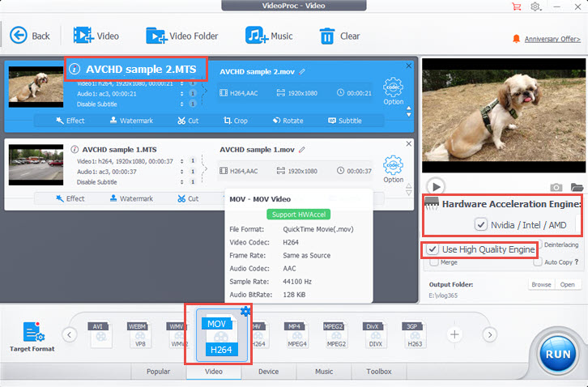The image size is (588, 387).
Task: Select MP4 MPEG4 output format
Action: coord(296,334)
